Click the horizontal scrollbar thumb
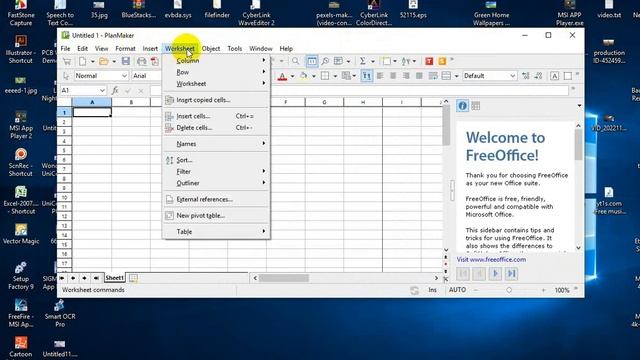This screenshot has height=360, width=640. tap(284, 278)
